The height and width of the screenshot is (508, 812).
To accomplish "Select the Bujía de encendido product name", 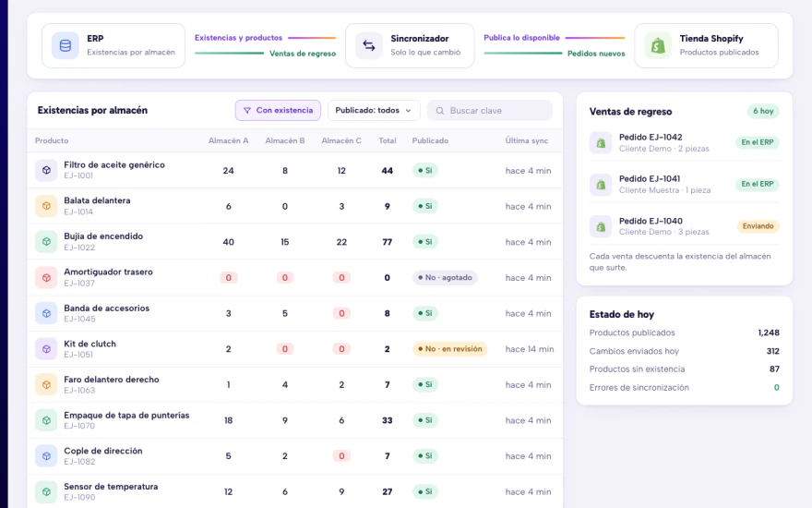I will point(103,236).
